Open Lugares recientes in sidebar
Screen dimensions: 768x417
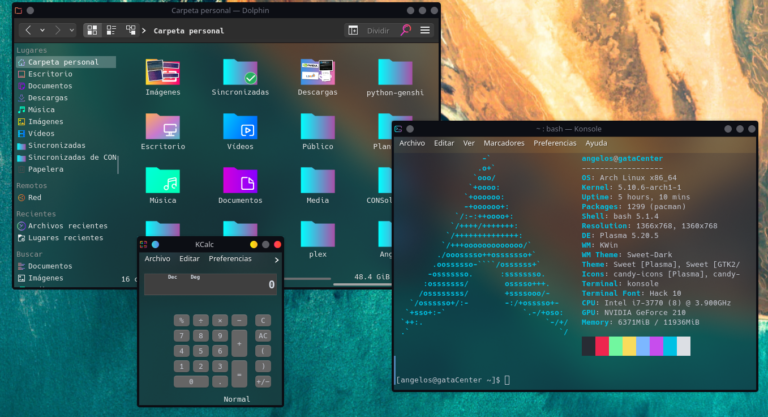click(66, 238)
